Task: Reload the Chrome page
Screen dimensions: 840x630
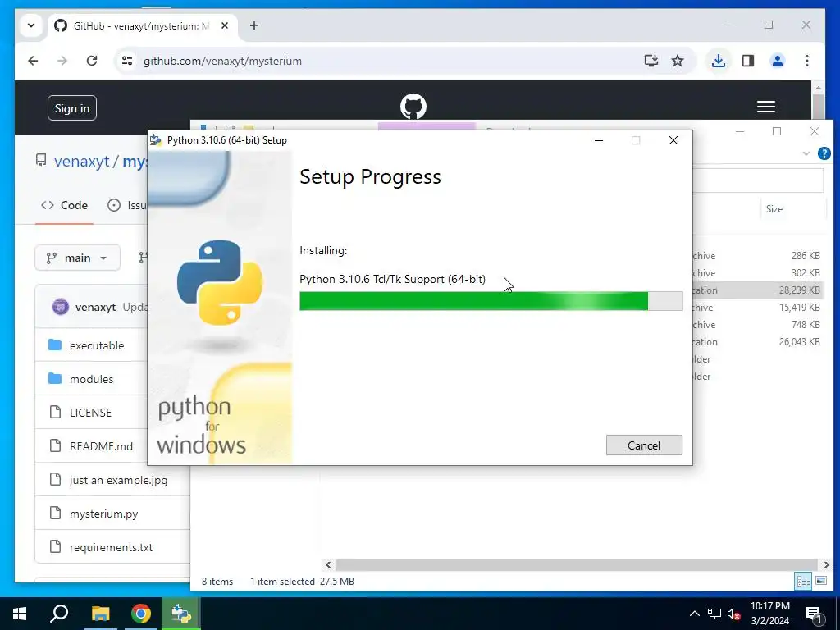Action: pos(92,61)
